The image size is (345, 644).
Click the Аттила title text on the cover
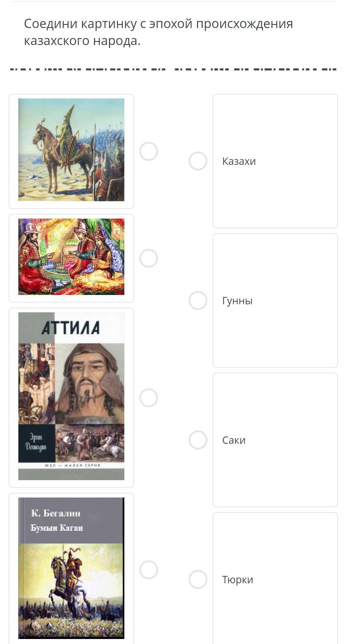[71, 328]
